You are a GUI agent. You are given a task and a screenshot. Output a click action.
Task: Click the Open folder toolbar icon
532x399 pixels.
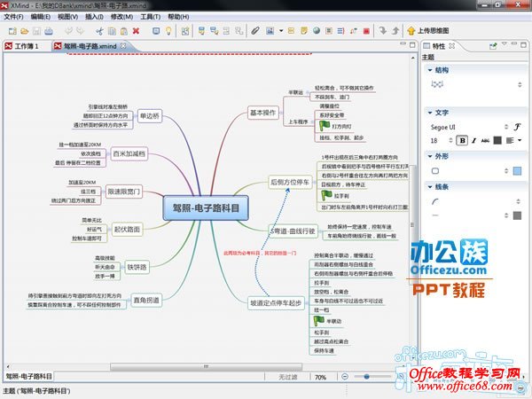pyautogui.click(x=25, y=31)
